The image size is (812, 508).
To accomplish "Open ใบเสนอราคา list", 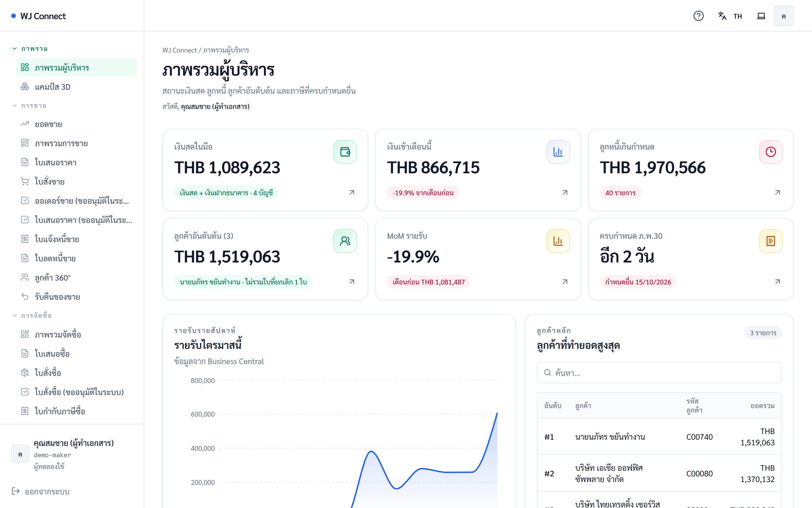I will click(76, 162).
